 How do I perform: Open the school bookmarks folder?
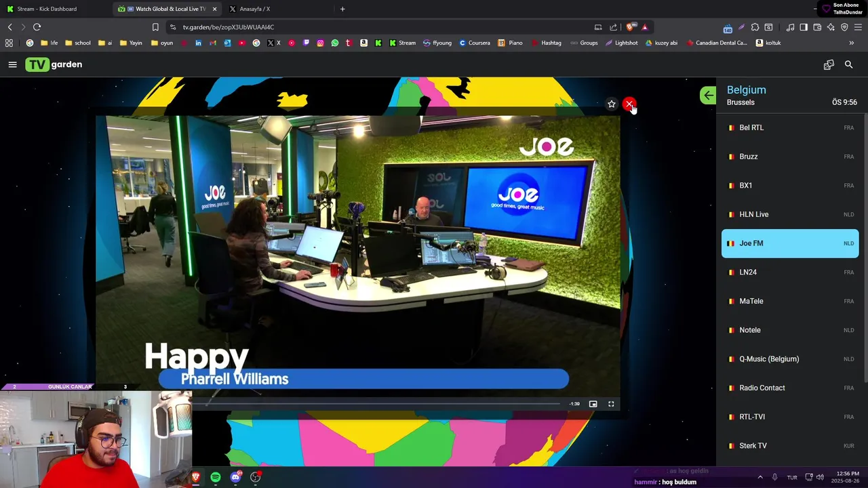coord(77,43)
